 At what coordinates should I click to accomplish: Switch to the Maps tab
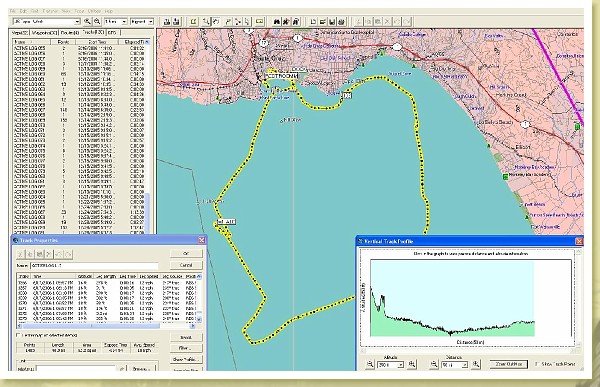19,33
